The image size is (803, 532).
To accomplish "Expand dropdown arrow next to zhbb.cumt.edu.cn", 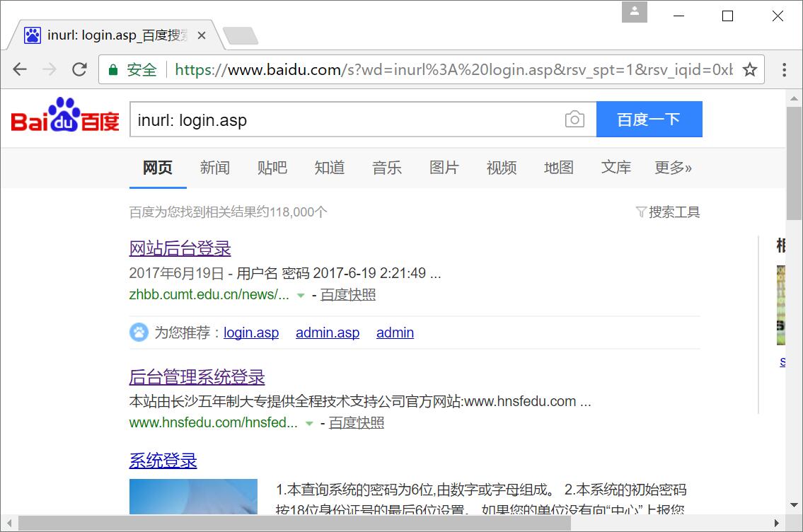I will pos(301,296).
